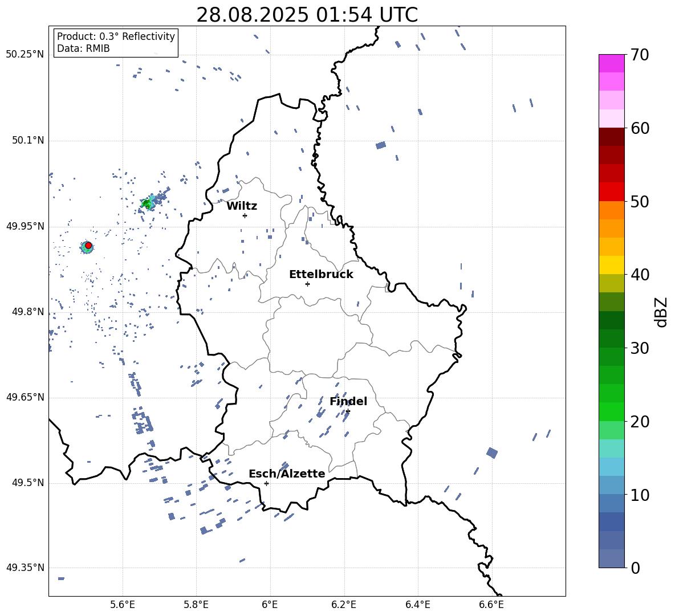Click the colorbar value 40
Screen dimensions: 675x616
click(x=640, y=275)
